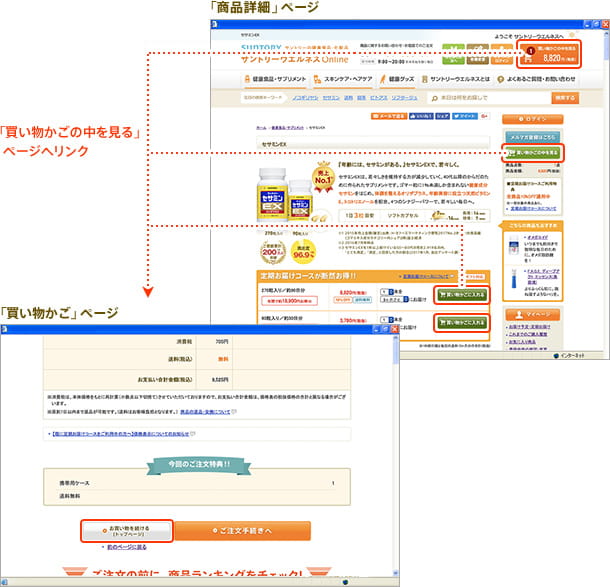Click the 売上 No.1 gold badge

coord(323,178)
